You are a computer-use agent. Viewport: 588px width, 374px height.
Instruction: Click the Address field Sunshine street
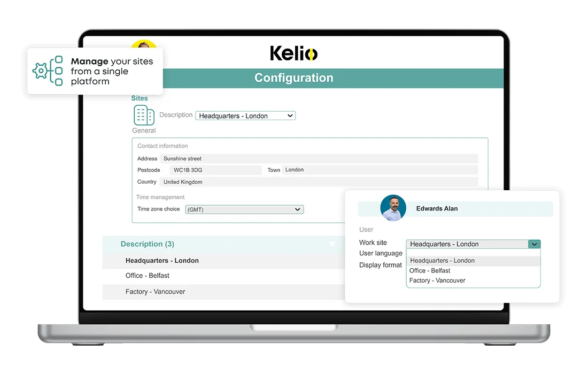319,159
